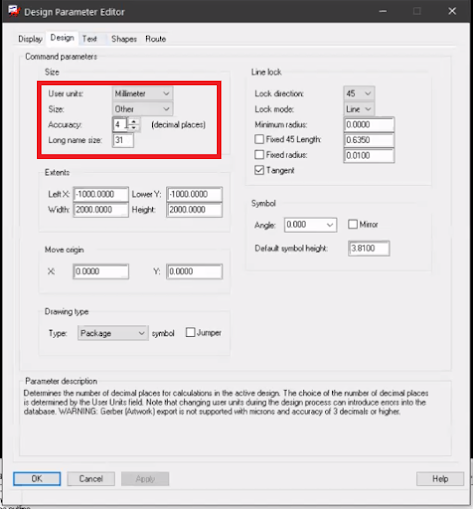Open the Lock mode dropdown
The width and height of the screenshot is (474, 512).
point(359,109)
